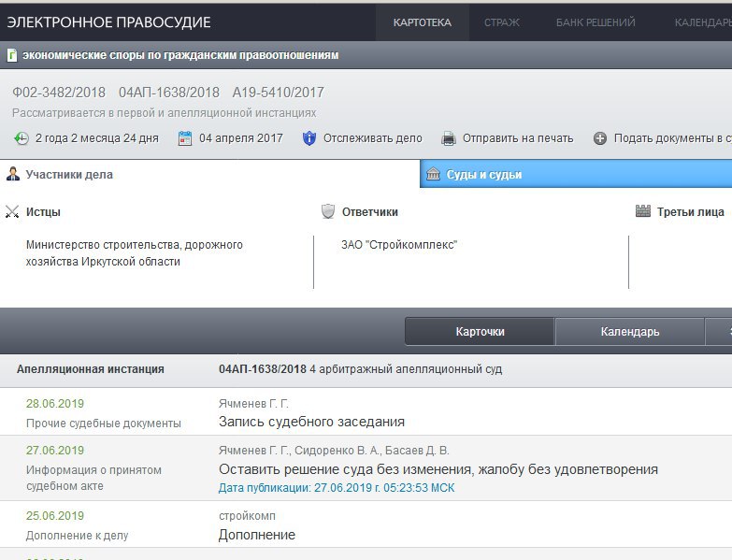Click judges Ячменев, Сидоренко, Басаев line

(334, 451)
